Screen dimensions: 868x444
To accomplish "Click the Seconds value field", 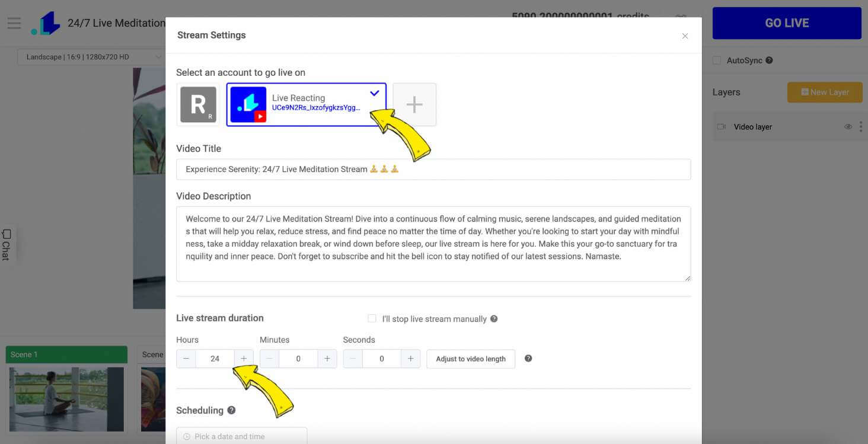I will (381, 359).
